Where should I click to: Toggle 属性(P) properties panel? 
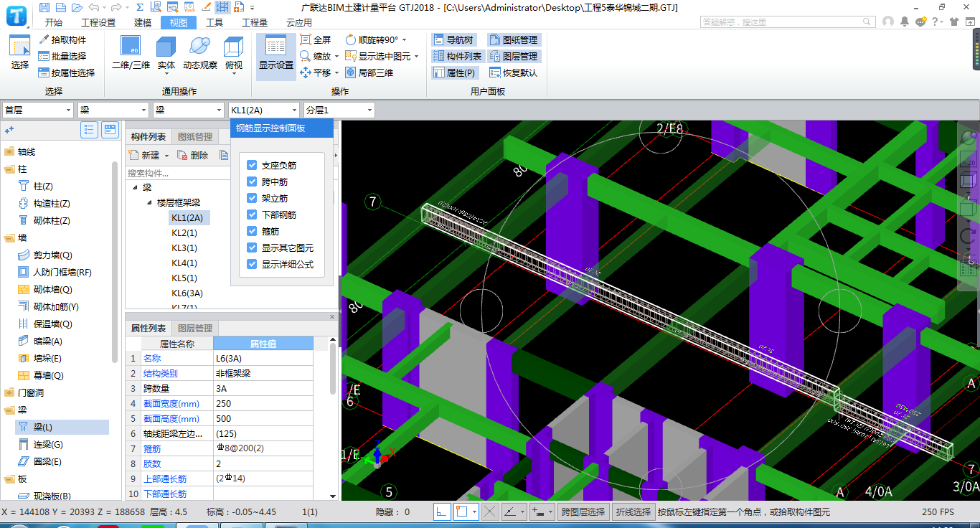pyautogui.click(x=455, y=72)
